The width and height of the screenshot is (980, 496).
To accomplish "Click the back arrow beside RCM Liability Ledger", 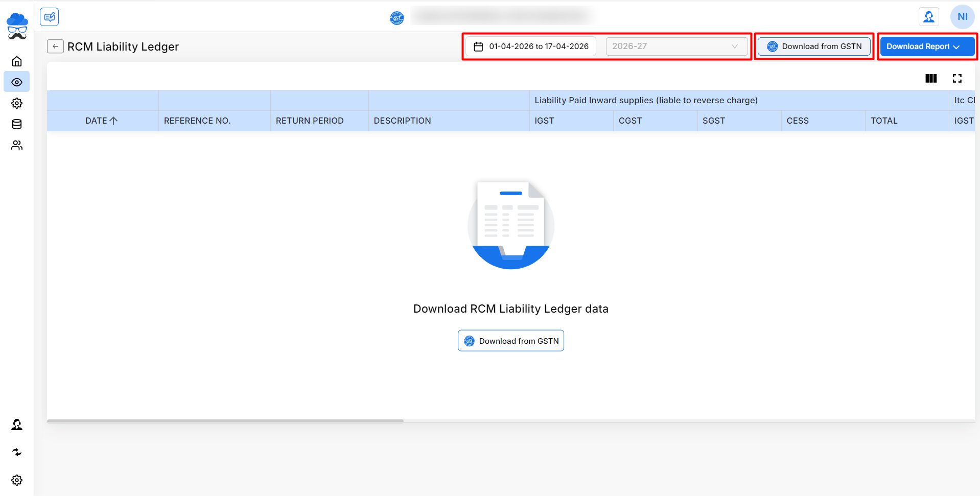I will click(55, 46).
